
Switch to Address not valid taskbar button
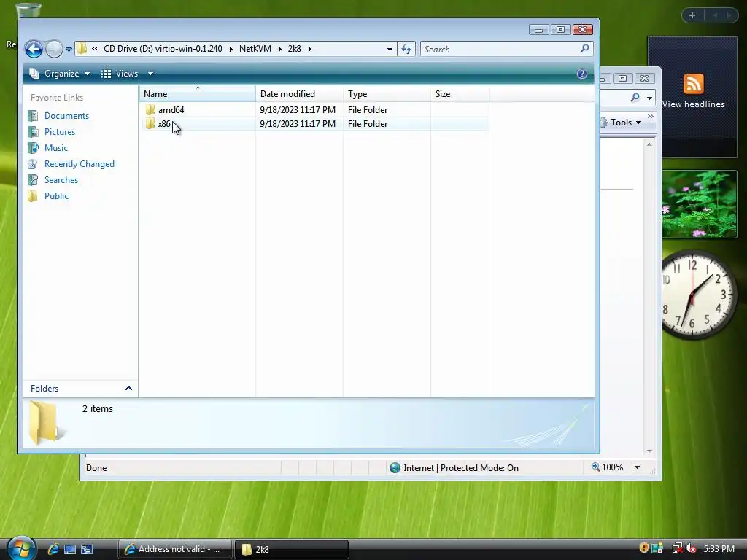coord(174,549)
